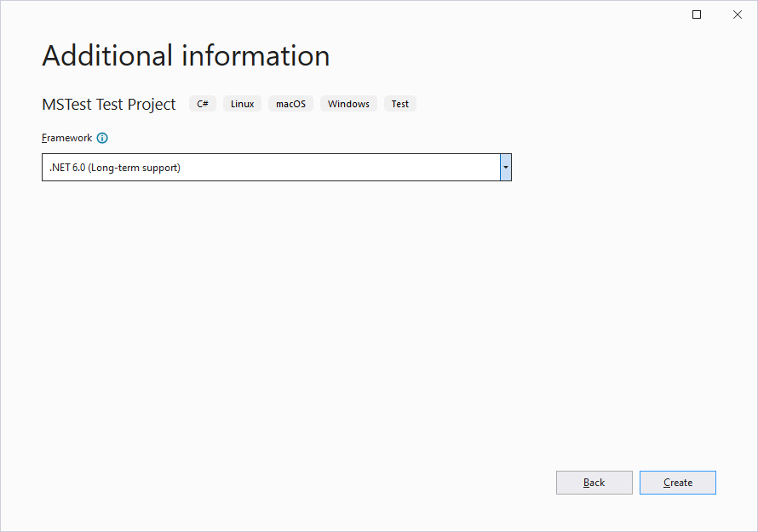Click the Framework label
This screenshot has width=758, height=532.
[66, 138]
